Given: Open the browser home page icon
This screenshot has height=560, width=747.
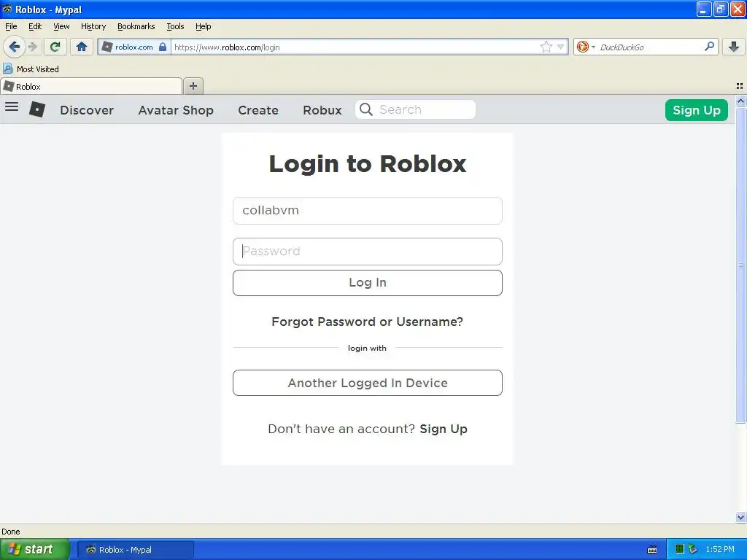Looking at the screenshot, I should pyautogui.click(x=82, y=47).
